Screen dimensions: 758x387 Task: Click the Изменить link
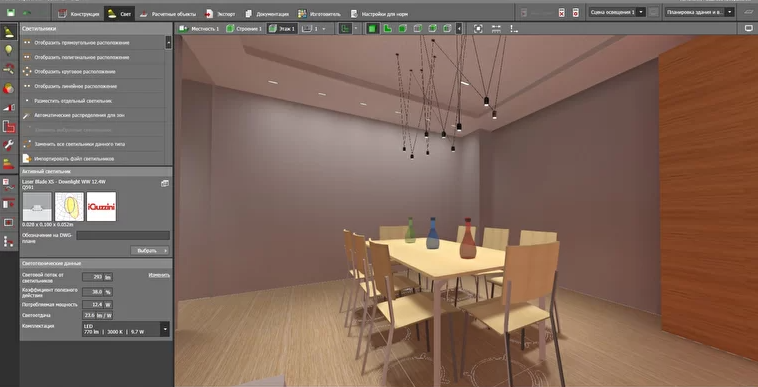point(159,275)
